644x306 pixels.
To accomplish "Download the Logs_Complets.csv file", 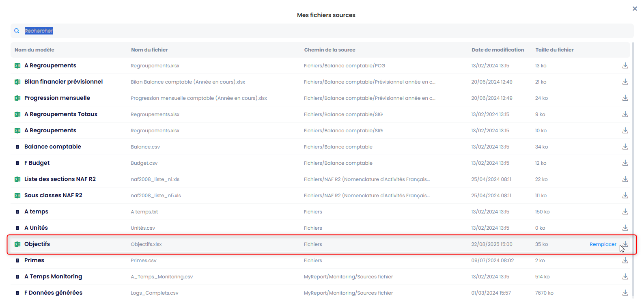I will coord(625,293).
